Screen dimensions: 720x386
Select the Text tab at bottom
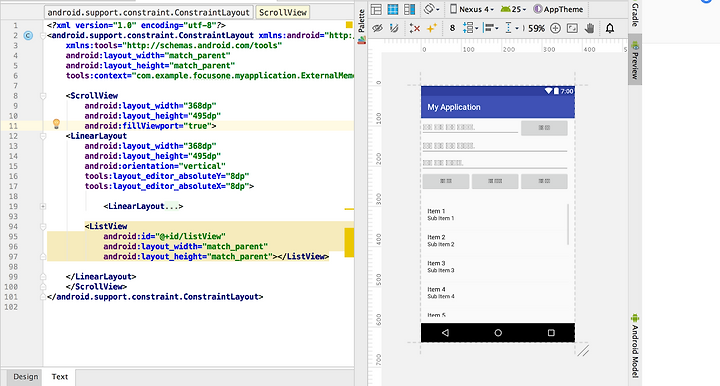point(60,377)
